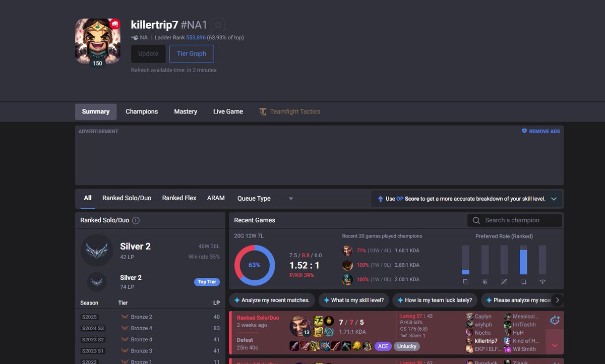Open player Noctis's profile

(x=482, y=333)
